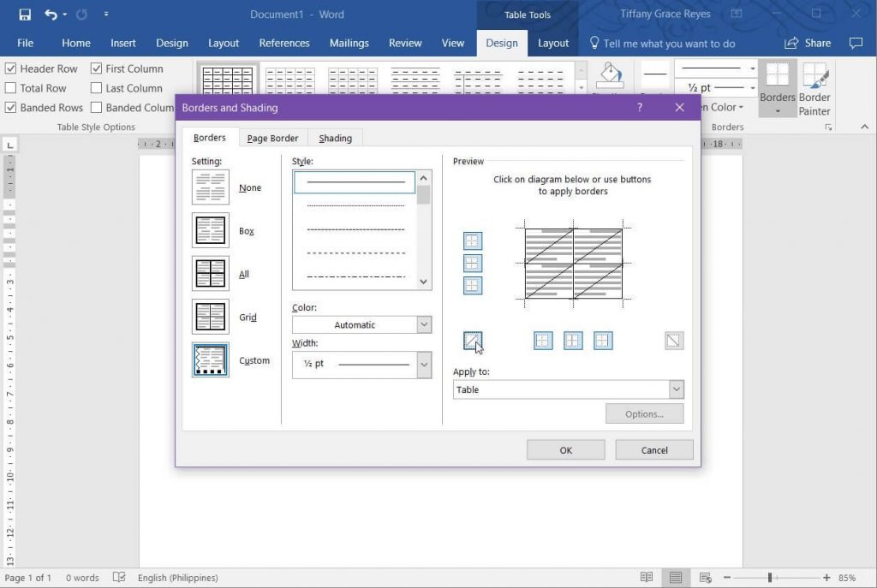Uncheck the Header Row checkbox
Viewport: 877px width, 588px height.
pos(11,68)
